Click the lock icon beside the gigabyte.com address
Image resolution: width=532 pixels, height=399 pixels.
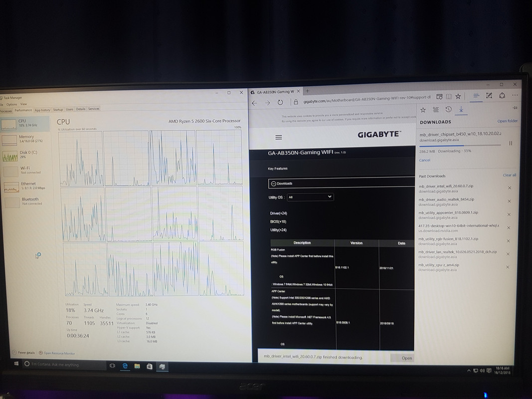click(x=296, y=102)
